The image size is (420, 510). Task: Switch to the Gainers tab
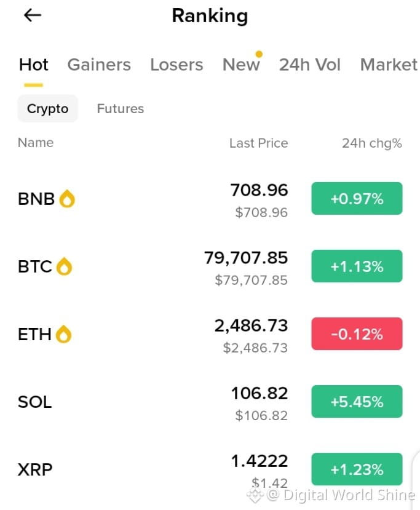click(x=99, y=65)
